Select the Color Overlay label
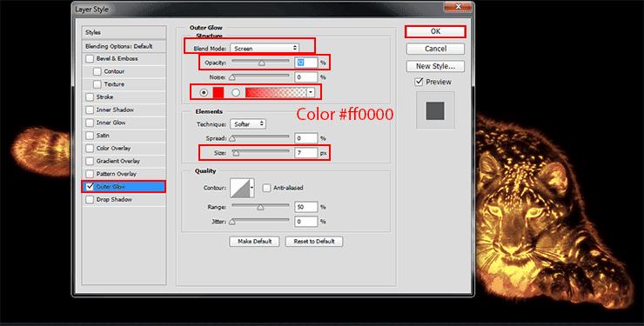 click(x=113, y=148)
